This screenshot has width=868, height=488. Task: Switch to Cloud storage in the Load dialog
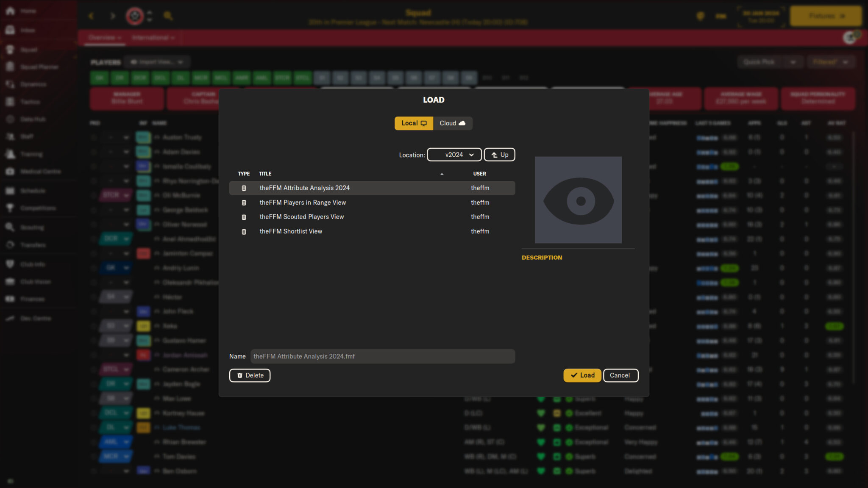[452, 123]
